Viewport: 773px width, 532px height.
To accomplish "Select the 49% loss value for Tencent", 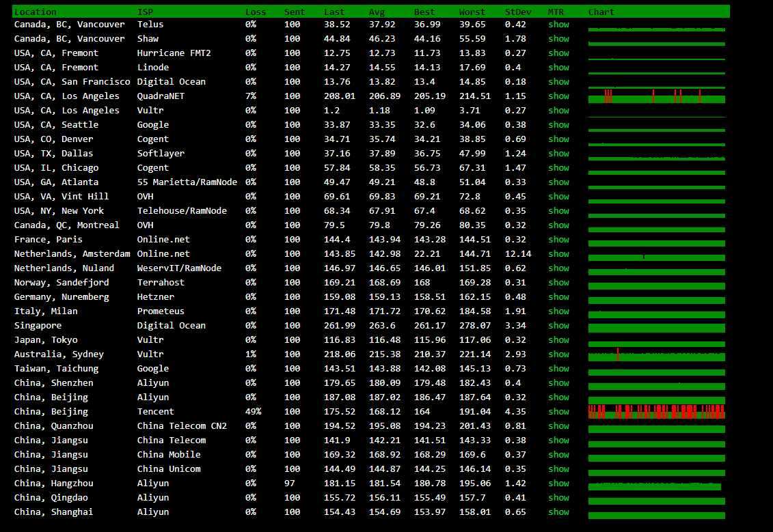I will point(253,411).
